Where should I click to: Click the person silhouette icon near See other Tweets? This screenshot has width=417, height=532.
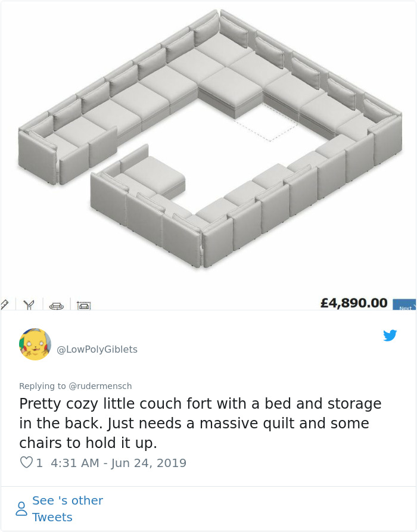coord(21,508)
